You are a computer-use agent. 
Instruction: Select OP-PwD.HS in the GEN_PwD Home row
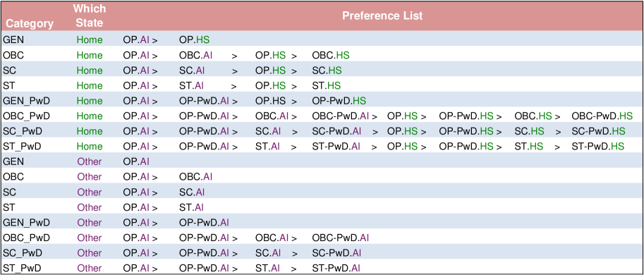pos(339,101)
